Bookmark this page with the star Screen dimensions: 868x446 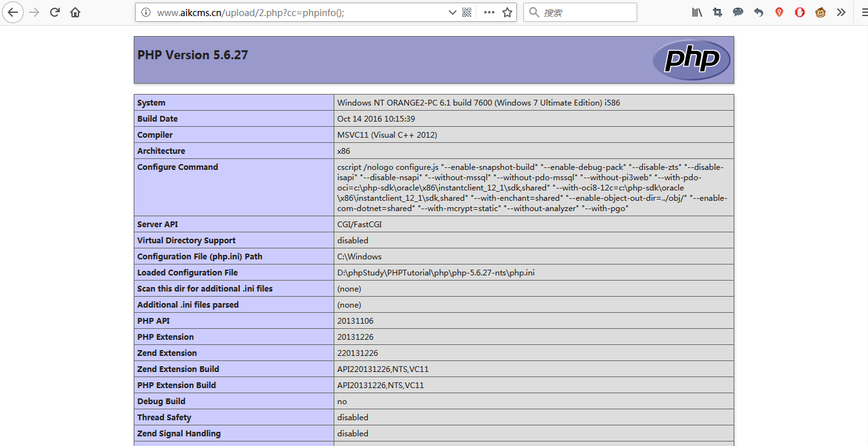click(507, 12)
